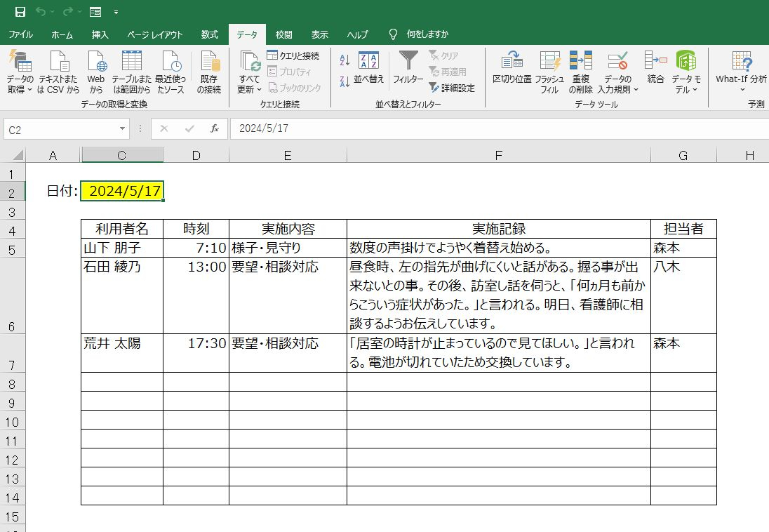Click the Save icon in quick access toolbar
The height and width of the screenshot is (532, 769).
pyautogui.click(x=20, y=12)
